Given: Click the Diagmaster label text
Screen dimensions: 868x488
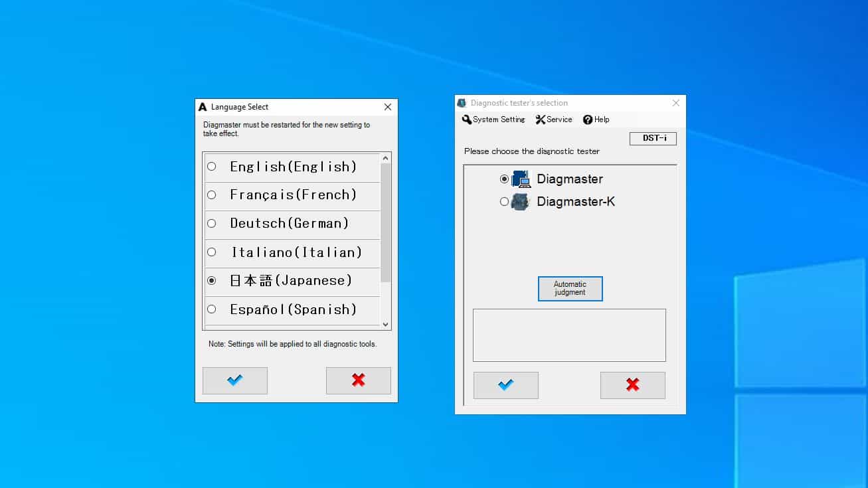Looking at the screenshot, I should (570, 179).
